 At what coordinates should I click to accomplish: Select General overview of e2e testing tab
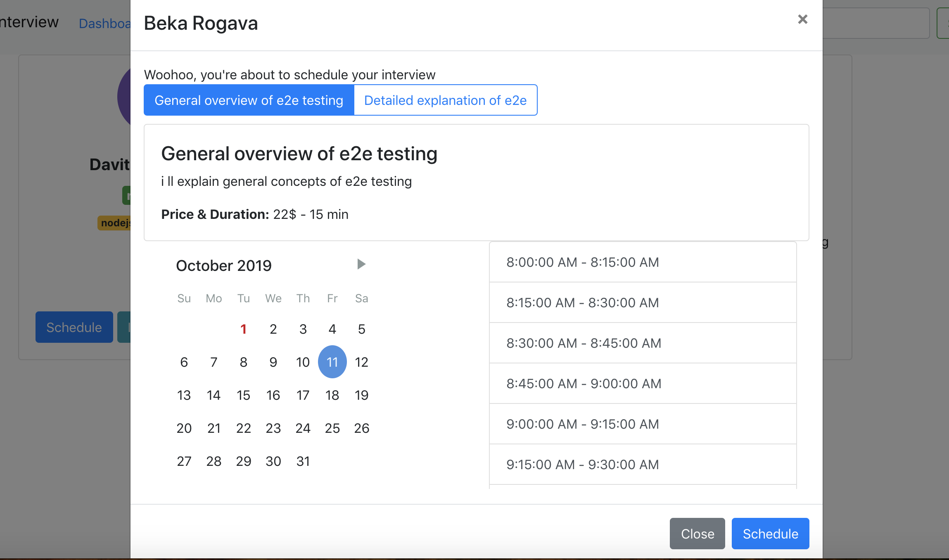(x=249, y=100)
